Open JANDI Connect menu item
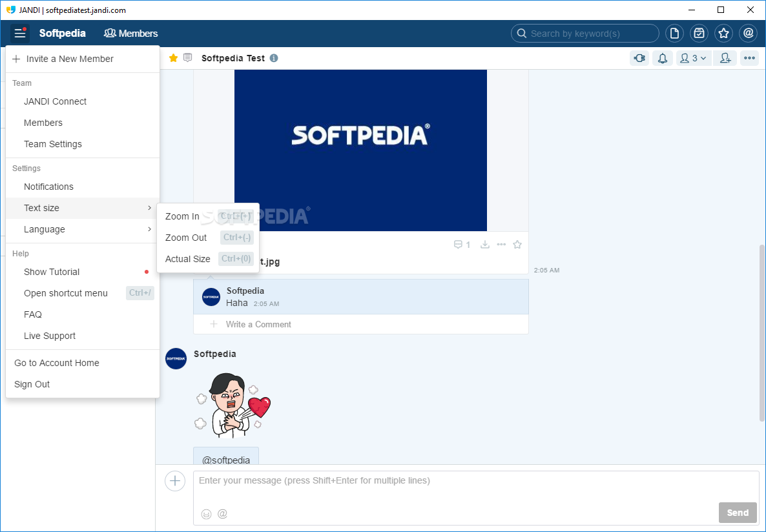This screenshot has width=766, height=532. [83, 101]
